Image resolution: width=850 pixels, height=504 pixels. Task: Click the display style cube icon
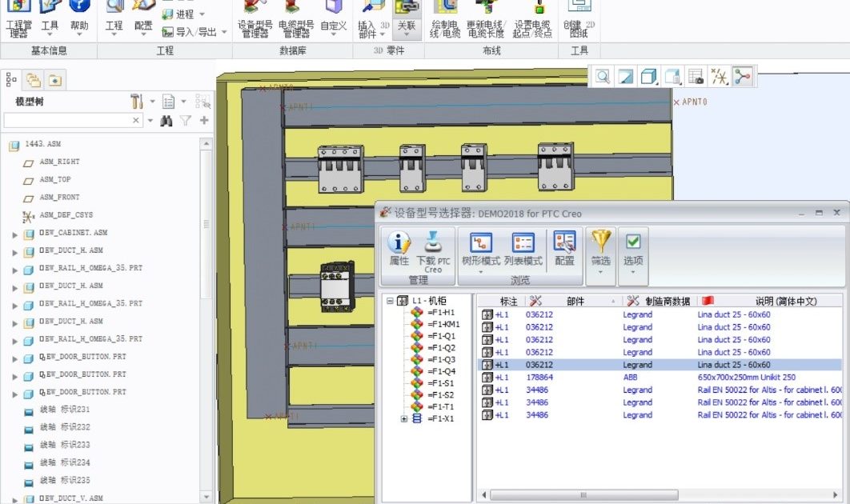pos(649,77)
